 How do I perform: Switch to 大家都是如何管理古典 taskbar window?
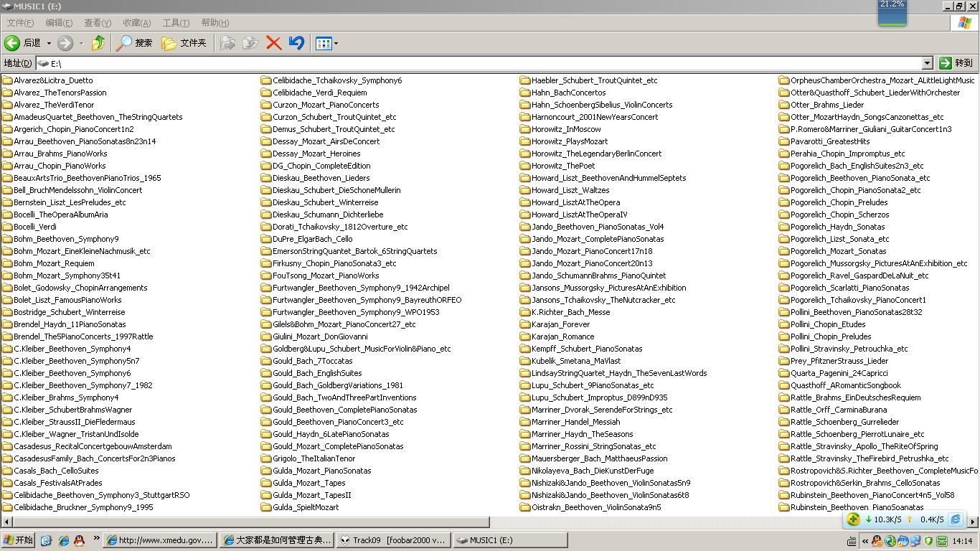coord(278,540)
